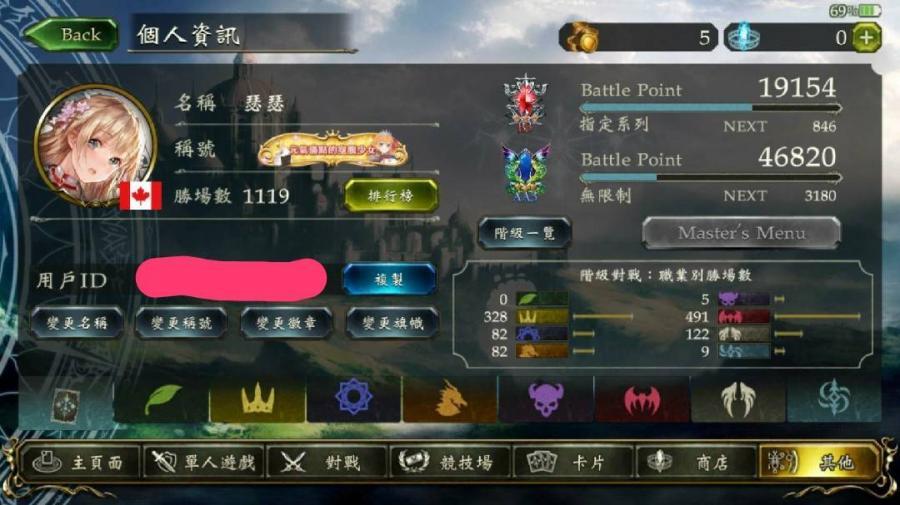Open the 排行榜 ranking button
The image size is (900, 505).
[x=390, y=196]
